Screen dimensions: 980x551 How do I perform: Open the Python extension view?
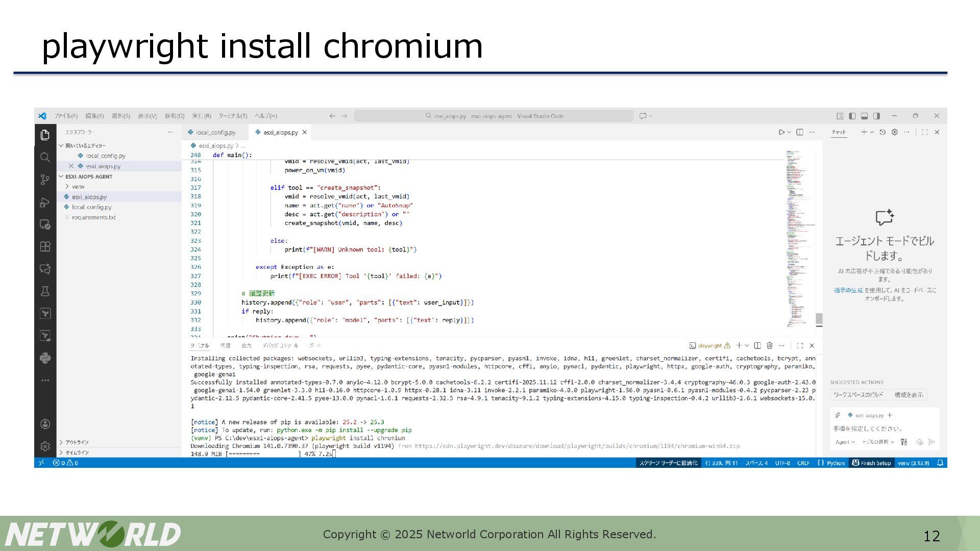[x=45, y=358]
